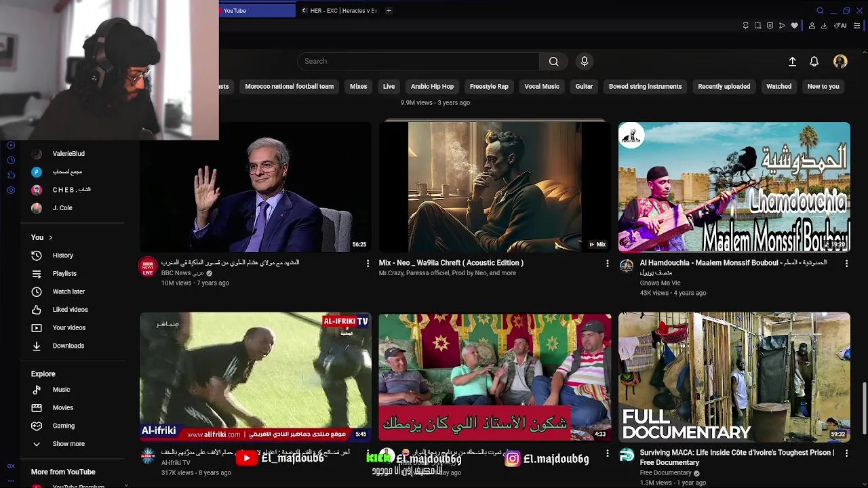Select the Vocal Music chip
Image resolution: width=868 pixels, height=488 pixels.
pyautogui.click(x=542, y=86)
